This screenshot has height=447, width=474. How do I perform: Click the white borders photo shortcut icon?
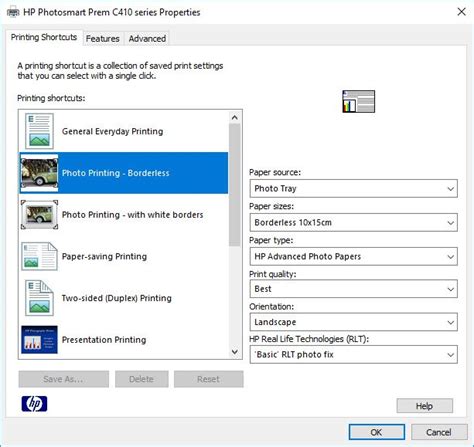coord(39,215)
